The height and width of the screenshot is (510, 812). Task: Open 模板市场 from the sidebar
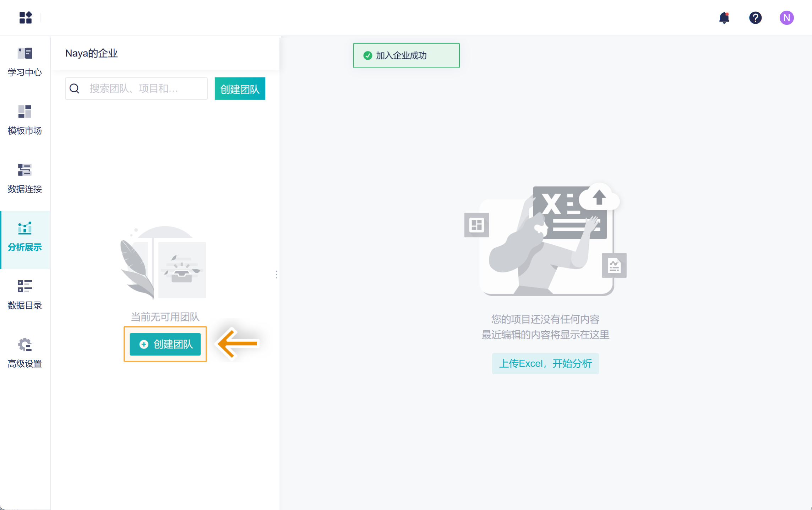coord(25,120)
